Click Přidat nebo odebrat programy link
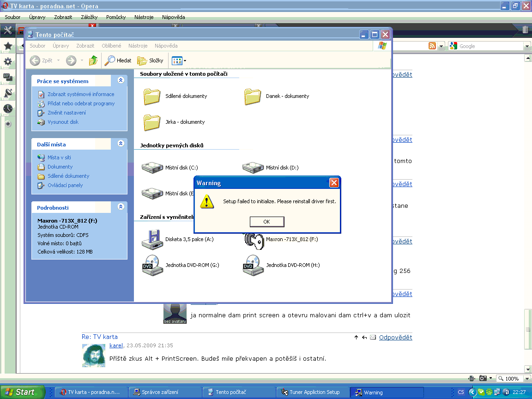This screenshot has width=532, height=399. click(x=81, y=103)
